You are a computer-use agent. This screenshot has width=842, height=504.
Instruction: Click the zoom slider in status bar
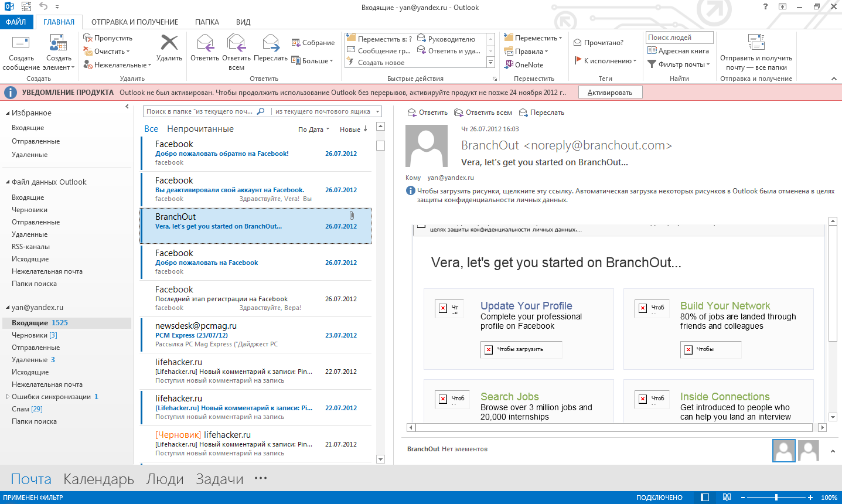click(x=776, y=498)
